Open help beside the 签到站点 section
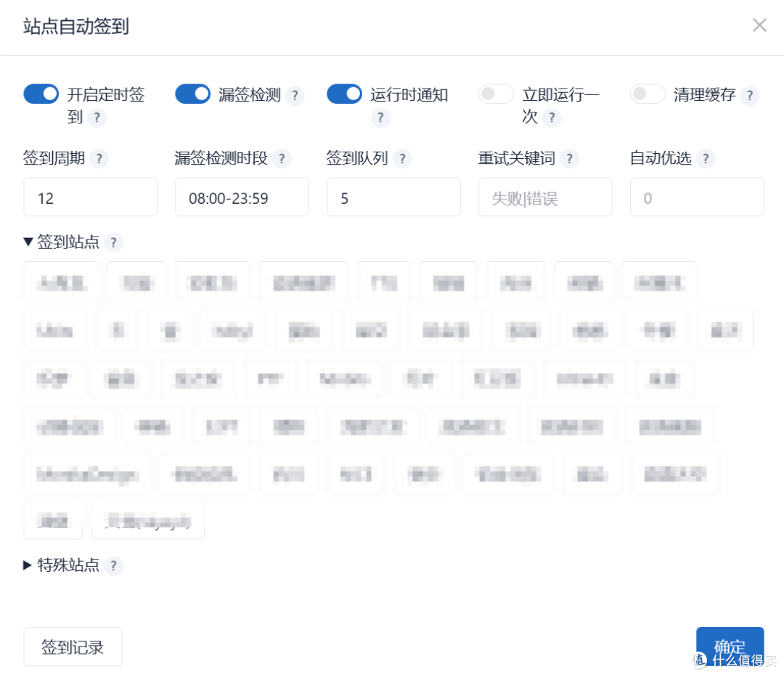Screen dimensions: 784x677 [113, 243]
